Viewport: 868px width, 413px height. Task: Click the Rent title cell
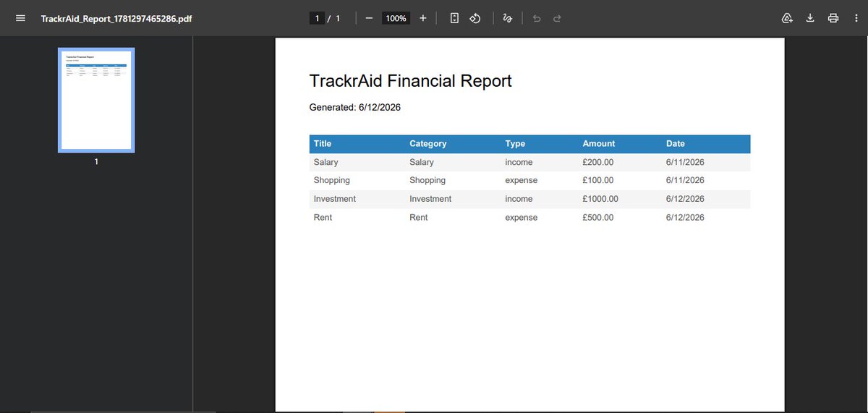pyautogui.click(x=323, y=218)
